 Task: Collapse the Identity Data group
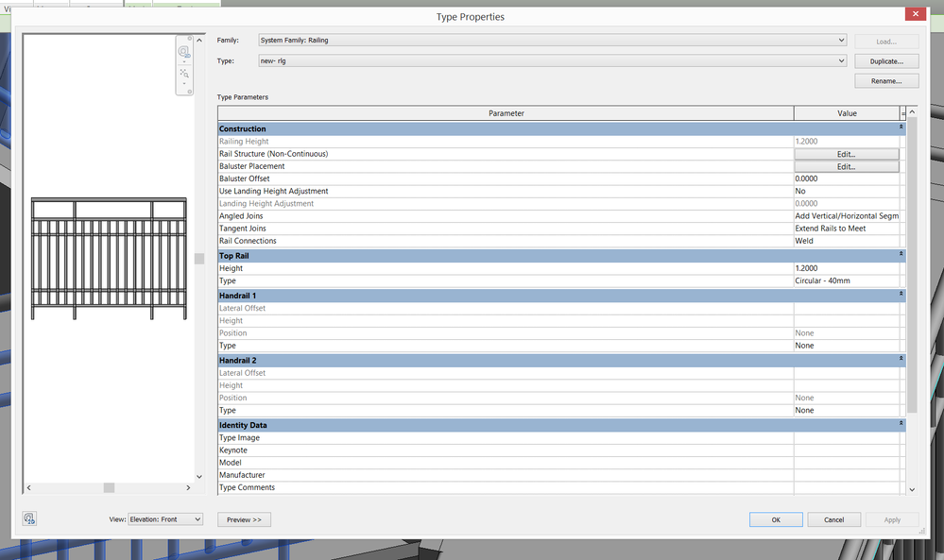(x=901, y=423)
